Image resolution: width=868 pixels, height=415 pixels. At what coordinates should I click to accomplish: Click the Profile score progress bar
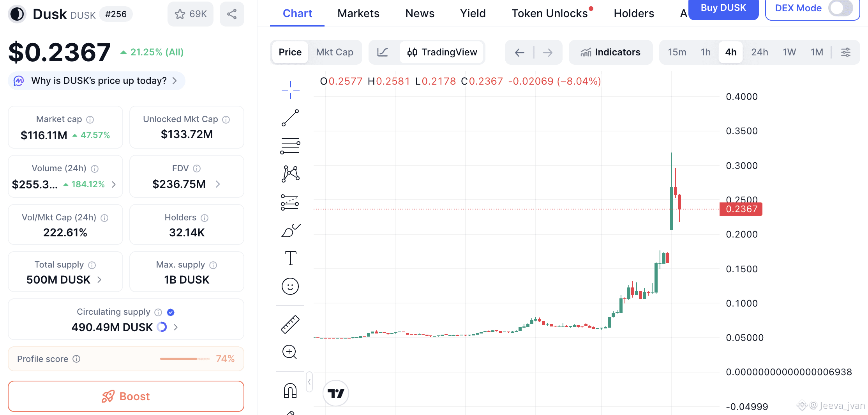(x=185, y=359)
